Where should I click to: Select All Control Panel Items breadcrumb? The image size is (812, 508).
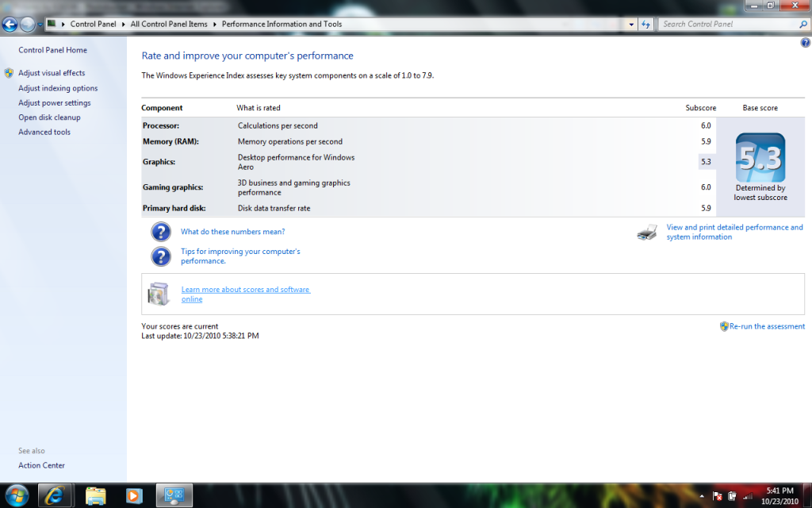pyautogui.click(x=169, y=24)
